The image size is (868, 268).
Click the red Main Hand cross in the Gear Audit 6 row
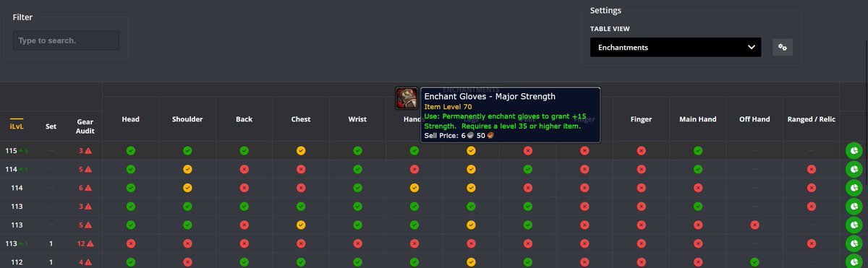tap(697, 188)
